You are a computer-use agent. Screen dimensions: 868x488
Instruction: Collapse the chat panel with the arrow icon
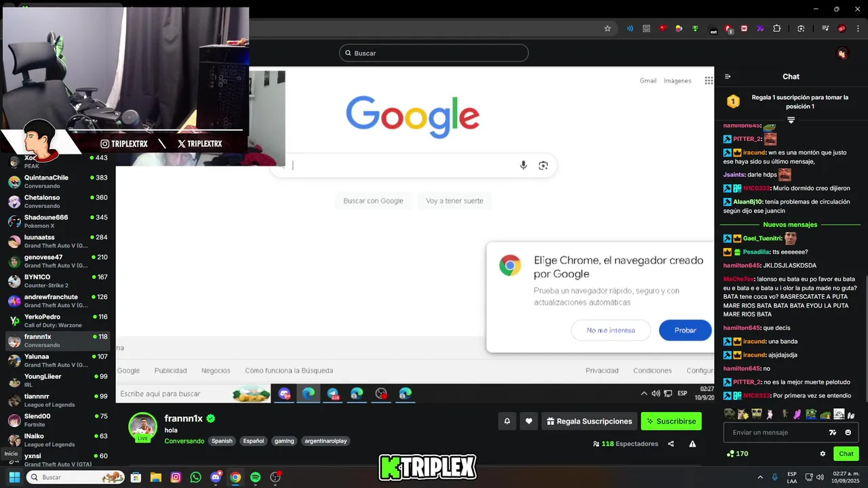click(728, 77)
